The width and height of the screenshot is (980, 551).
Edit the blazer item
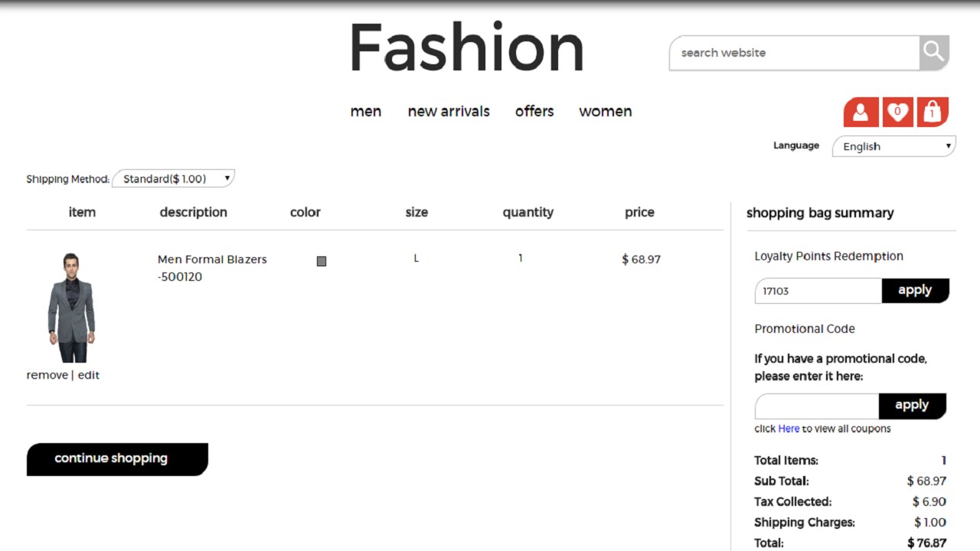coord(89,375)
